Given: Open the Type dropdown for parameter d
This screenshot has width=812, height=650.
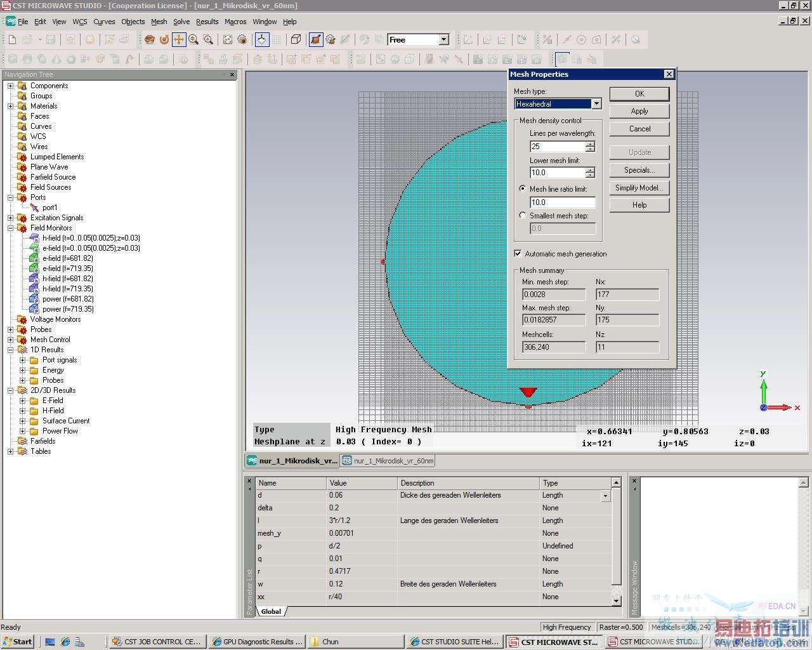Looking at the screenshot, I should [x=605, y=495].
